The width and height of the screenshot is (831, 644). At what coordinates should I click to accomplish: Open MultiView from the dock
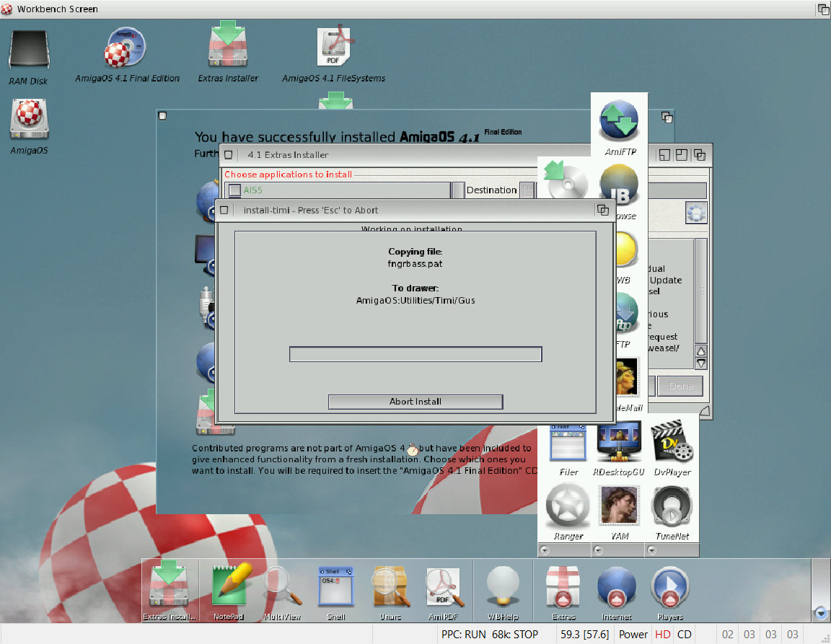tap(282, 586)
